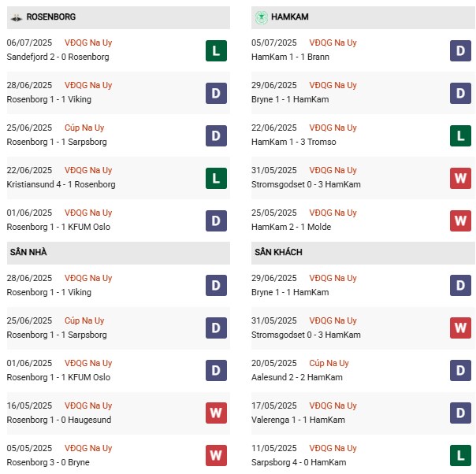Click the D badge for HamKam 1 - 1 Brann
This screenshot has width=476, height=474.
[x=460, y=51]
